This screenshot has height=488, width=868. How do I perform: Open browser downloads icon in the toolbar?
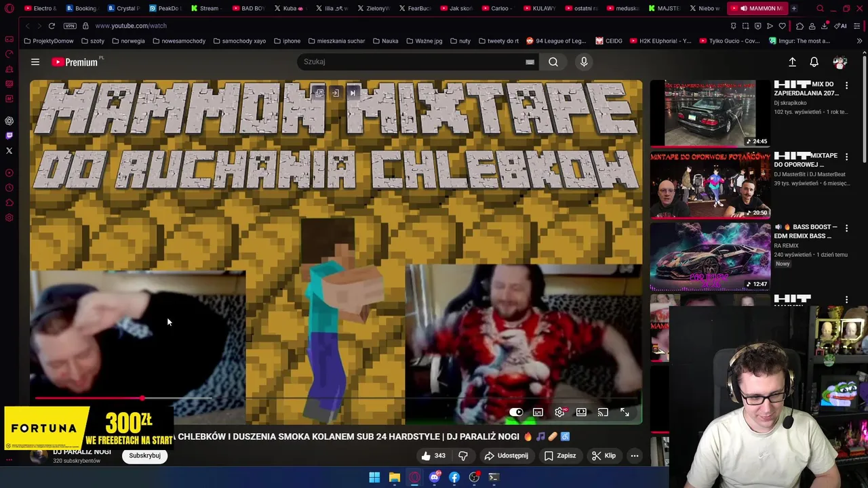[824, 26]
